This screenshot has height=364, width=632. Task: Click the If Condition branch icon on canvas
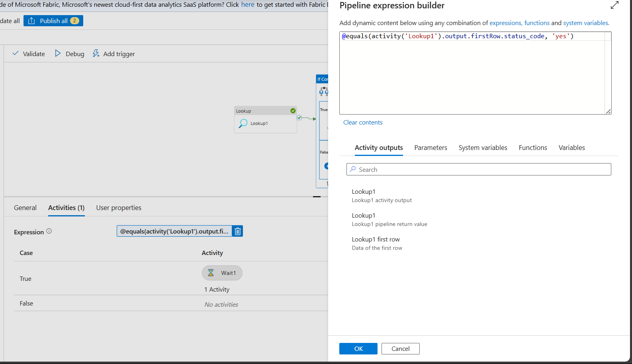click(x=324, y=91)
